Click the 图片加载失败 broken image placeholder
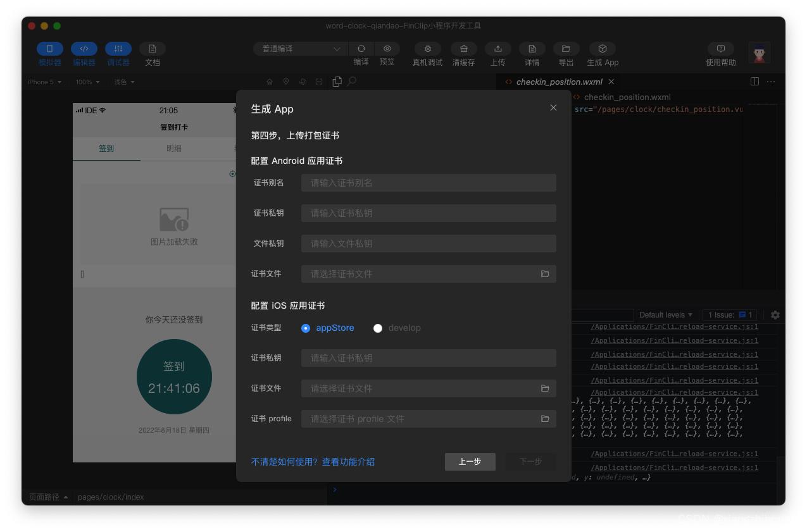 point(174,225)
